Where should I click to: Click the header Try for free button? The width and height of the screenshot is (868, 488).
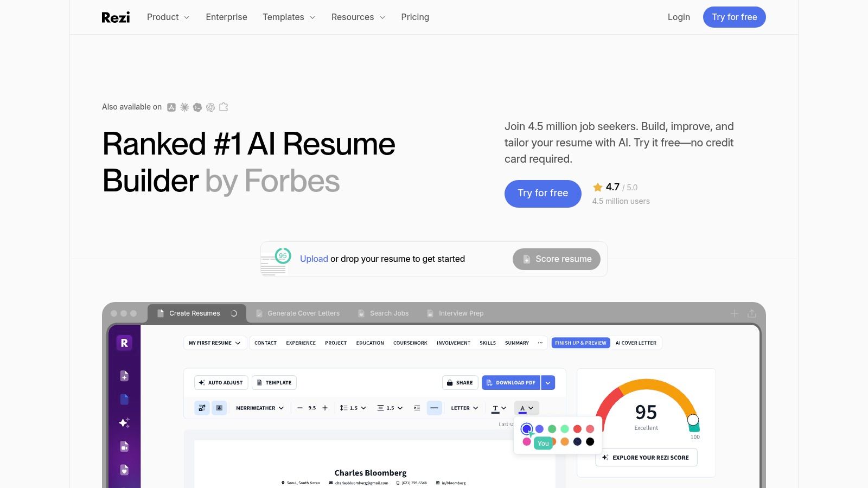[735, 17]
